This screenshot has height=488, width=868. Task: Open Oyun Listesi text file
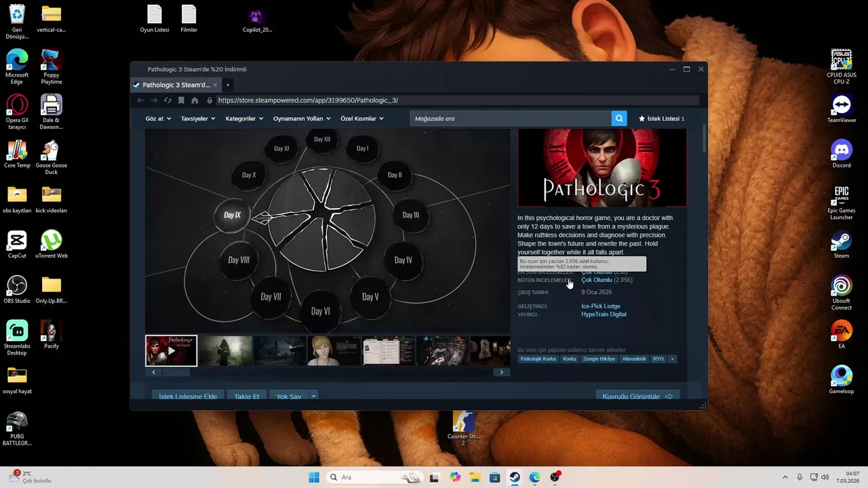155,18
